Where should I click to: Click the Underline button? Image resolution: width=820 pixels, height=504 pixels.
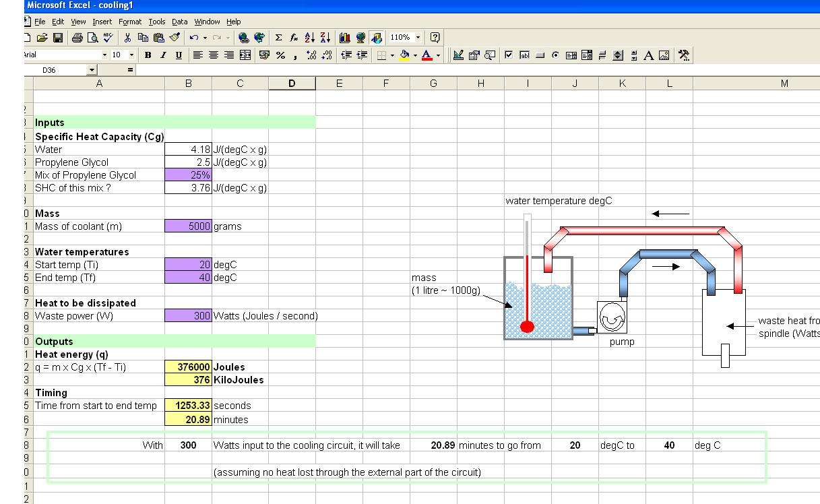[179, 55]
